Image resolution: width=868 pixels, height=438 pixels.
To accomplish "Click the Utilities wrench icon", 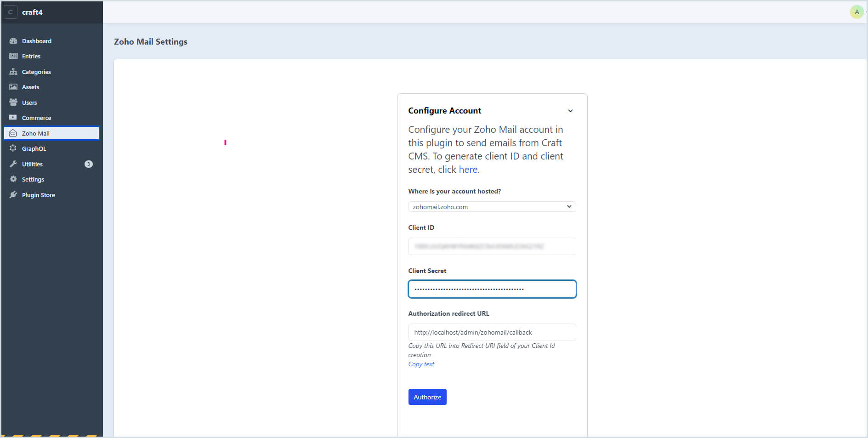I will [x=13, y=164].
